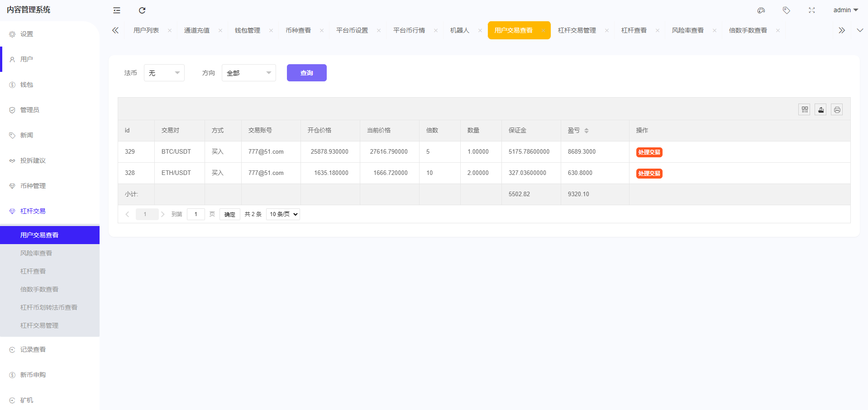Click the export data icon above the table
The width and height of the screenshot is (868, 410).
pos(820,109)
